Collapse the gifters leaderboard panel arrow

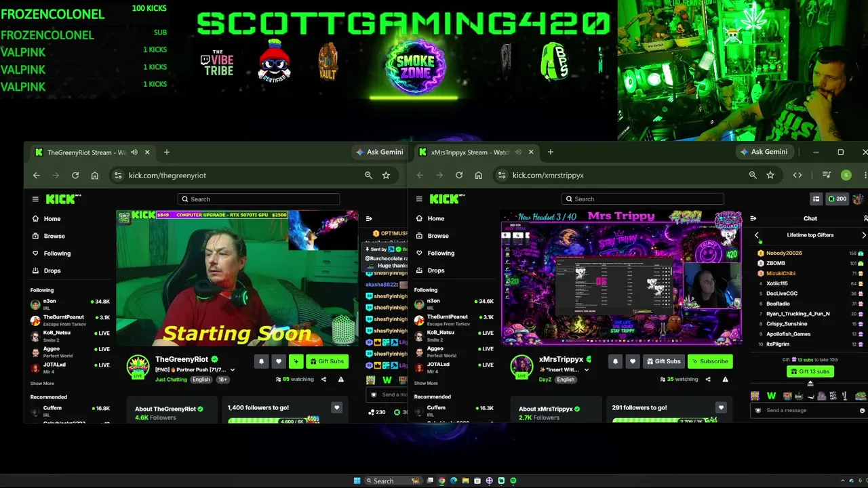810,384
